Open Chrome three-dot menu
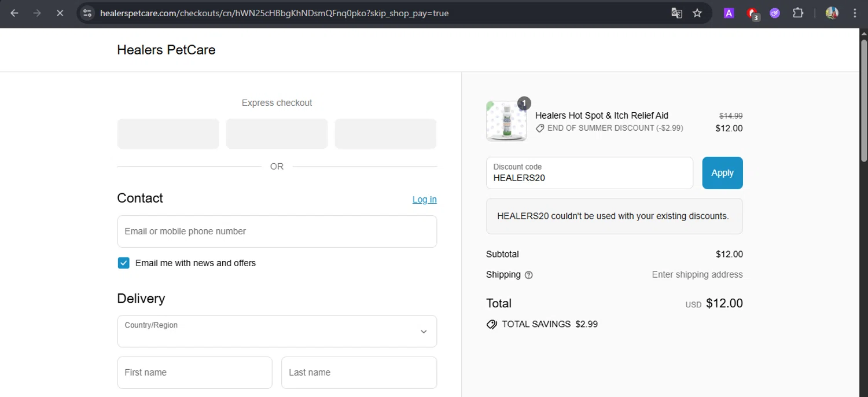868x397 pixels. click(x=855, y=13)
